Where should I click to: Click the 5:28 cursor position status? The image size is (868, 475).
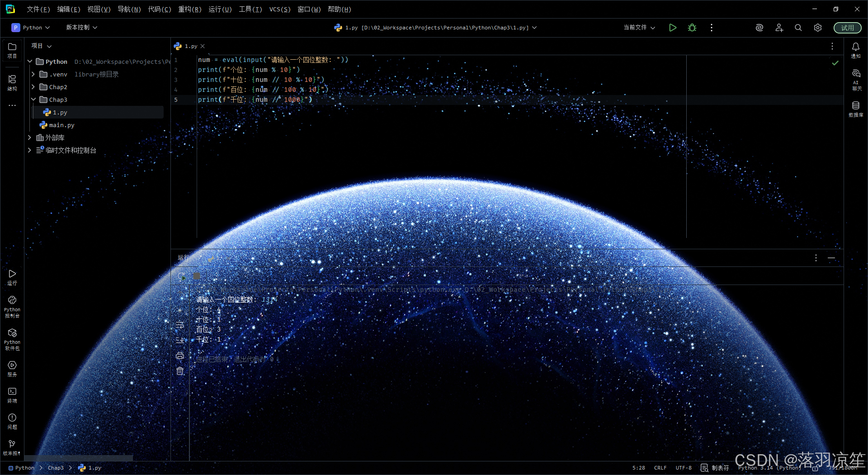click(639, 468)
